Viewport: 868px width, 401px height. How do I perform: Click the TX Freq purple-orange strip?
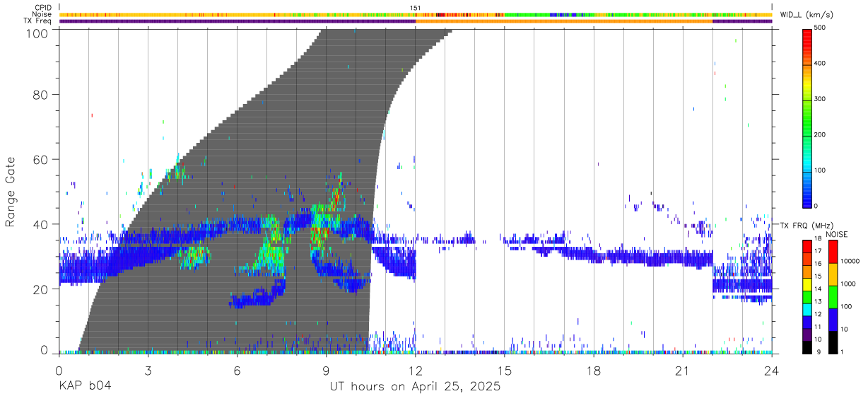click(416, 21)
